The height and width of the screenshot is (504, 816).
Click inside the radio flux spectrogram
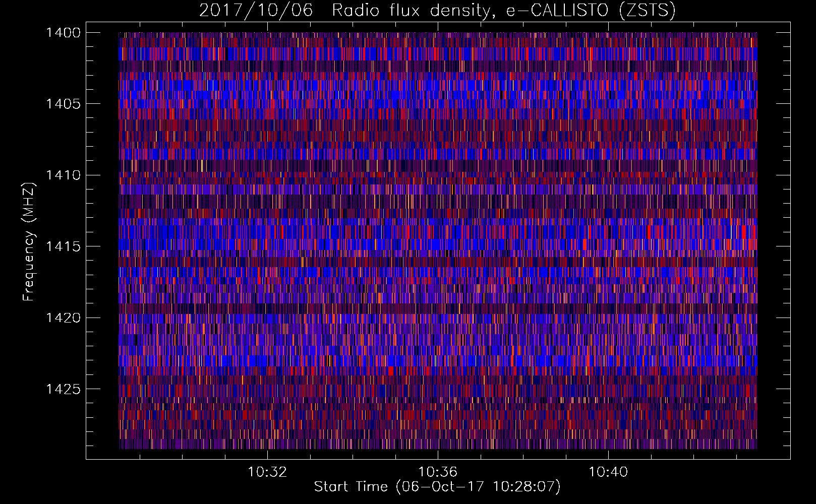(438, 240)
